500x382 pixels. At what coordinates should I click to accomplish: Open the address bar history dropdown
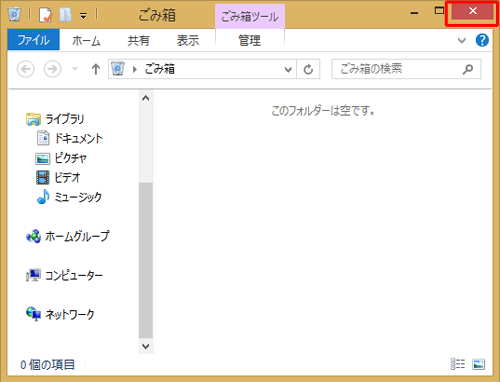coord(288,70)
